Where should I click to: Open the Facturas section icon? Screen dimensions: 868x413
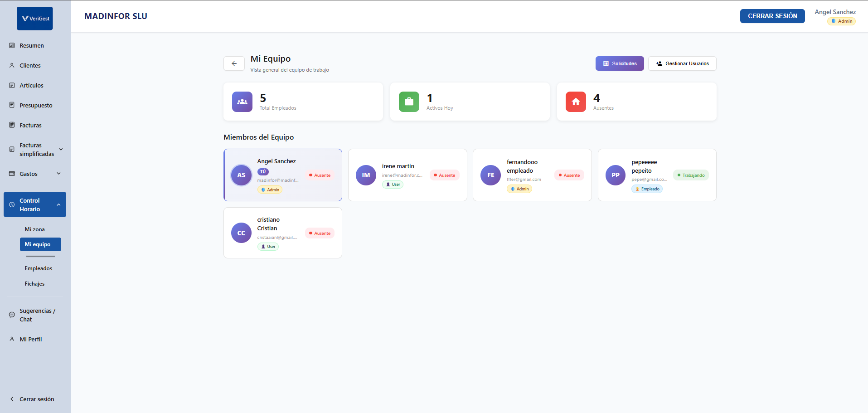coord(11,125)
